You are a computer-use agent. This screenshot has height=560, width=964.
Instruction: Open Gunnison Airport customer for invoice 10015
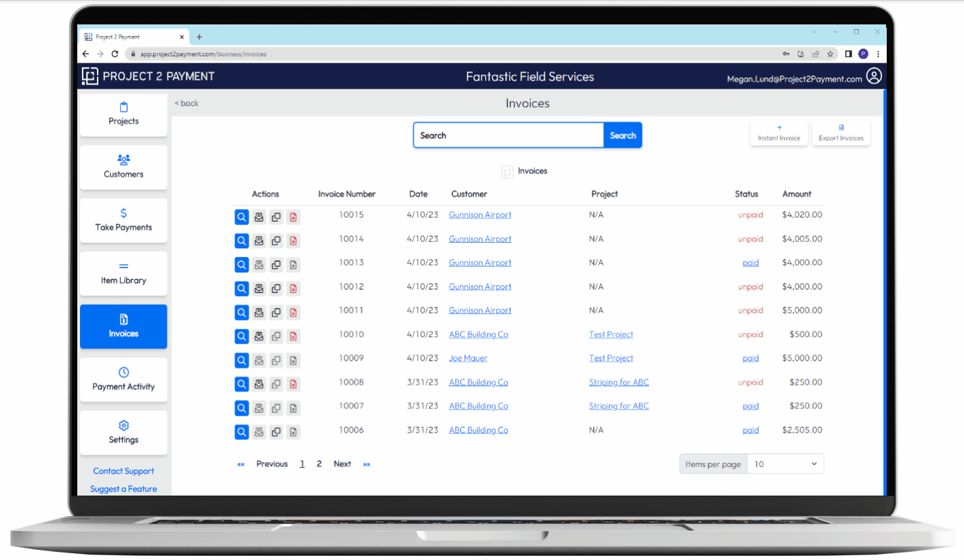(480, 215)
